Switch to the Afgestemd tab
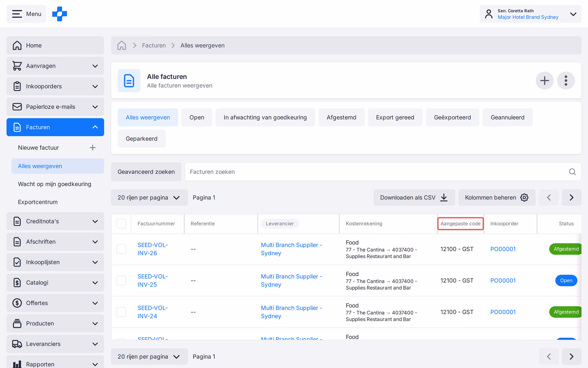 pos(341,117)
